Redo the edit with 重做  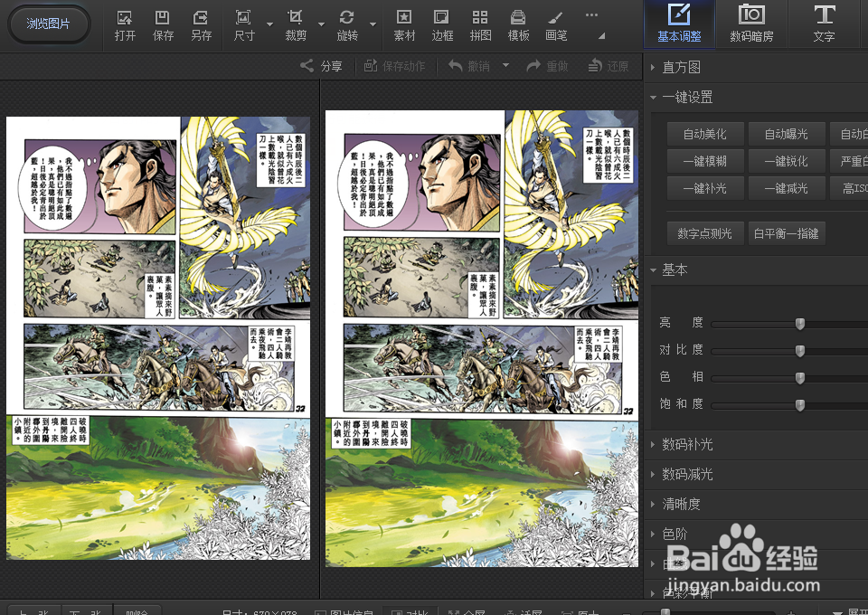coord(547,66)
